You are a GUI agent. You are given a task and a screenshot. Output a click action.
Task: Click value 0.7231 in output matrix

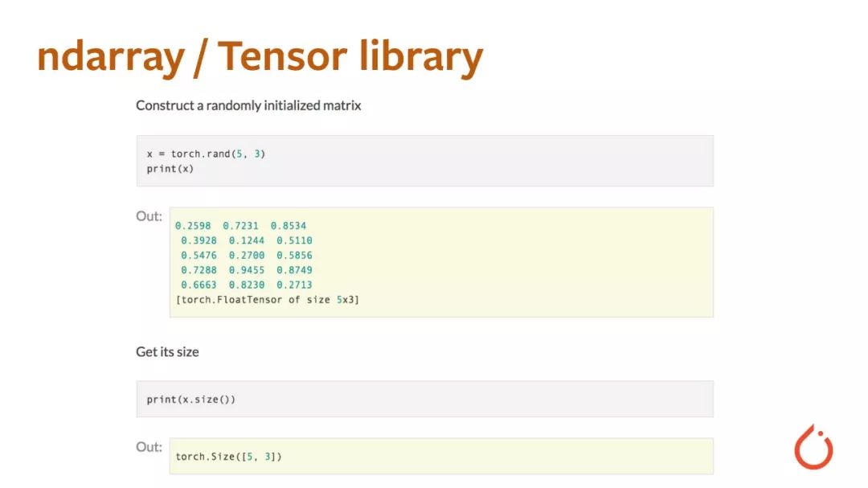point(241,225)
